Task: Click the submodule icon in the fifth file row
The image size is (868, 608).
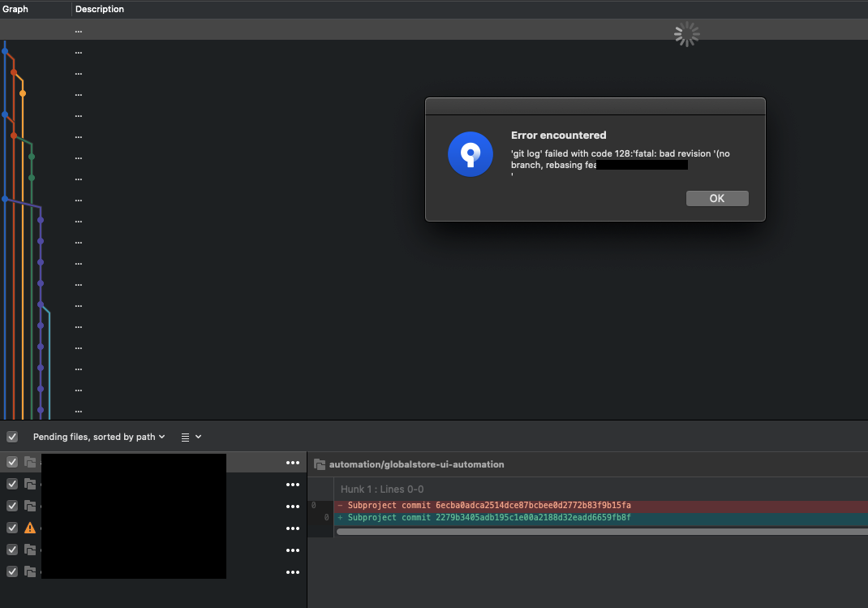Action: (30, 550)
